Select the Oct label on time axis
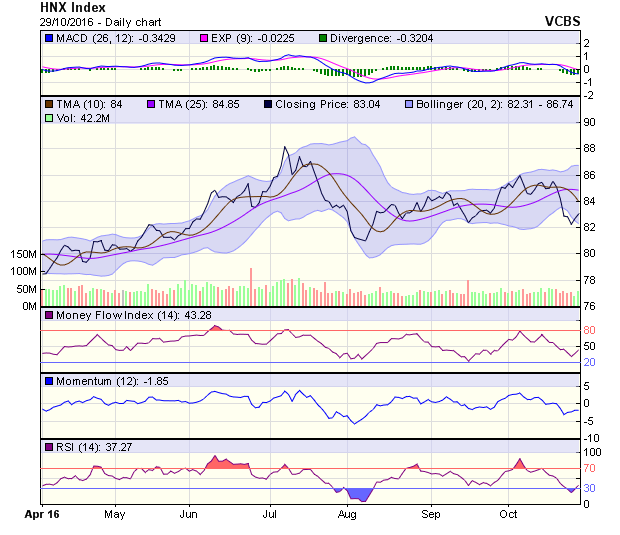 pos(508,514)
